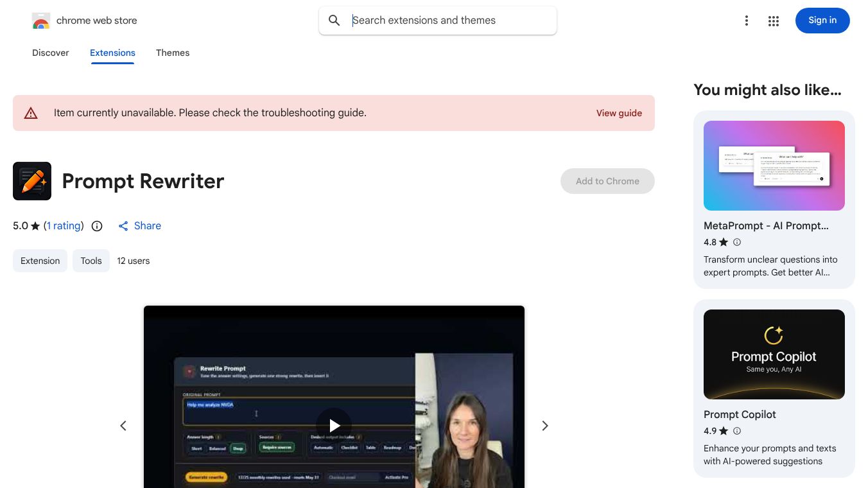Click the Add to Chrome button
This screenshot has width=868, height=488.
point(607,181)
